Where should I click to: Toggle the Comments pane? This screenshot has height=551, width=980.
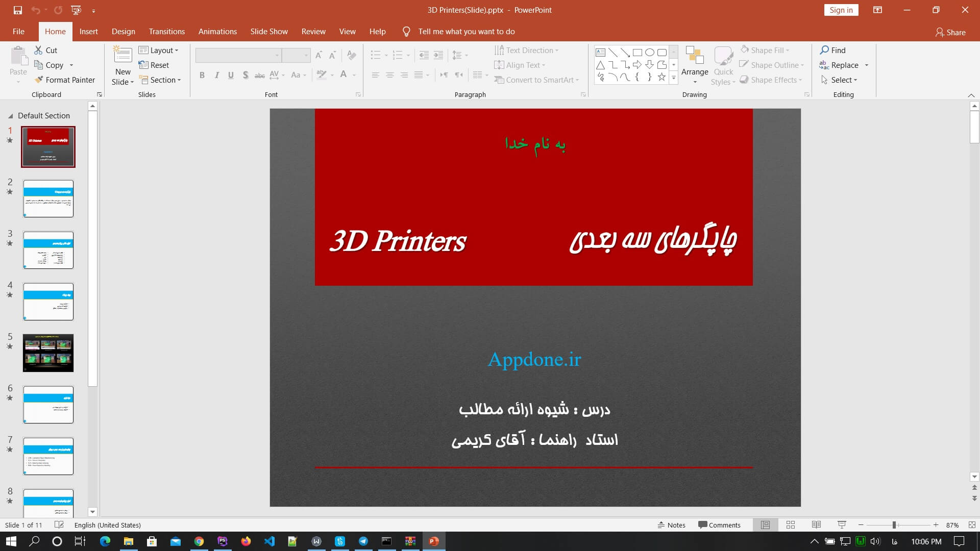(x=719, y=525)
